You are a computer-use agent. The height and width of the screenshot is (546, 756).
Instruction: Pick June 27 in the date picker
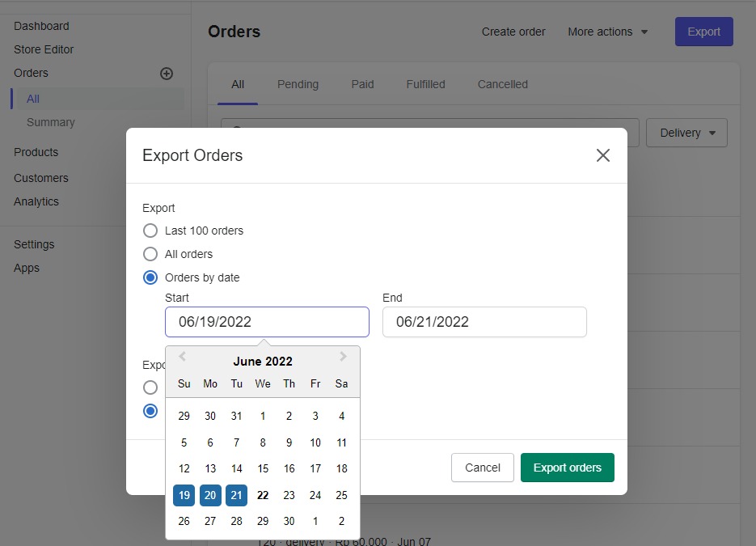210,522
